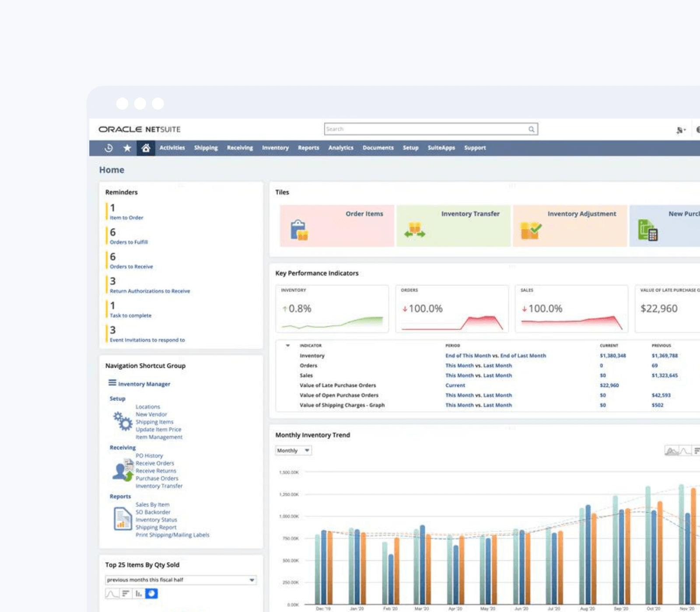Open the Activities menu

click(172, 148)
